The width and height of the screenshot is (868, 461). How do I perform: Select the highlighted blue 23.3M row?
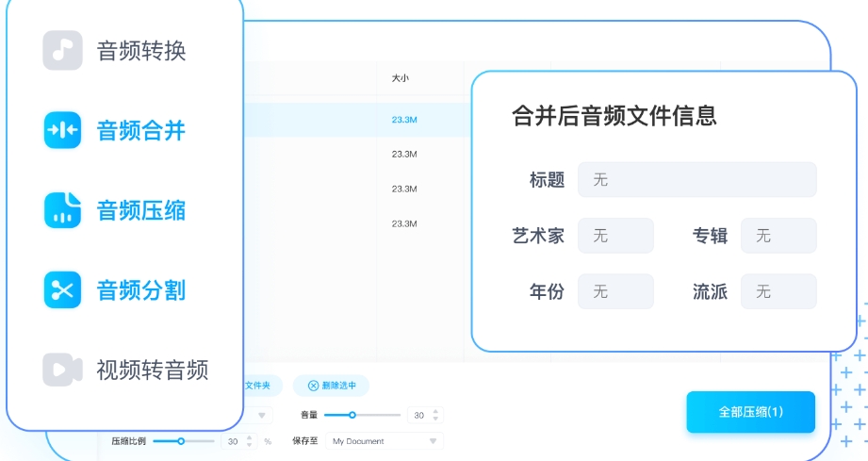tap(357, 120)
